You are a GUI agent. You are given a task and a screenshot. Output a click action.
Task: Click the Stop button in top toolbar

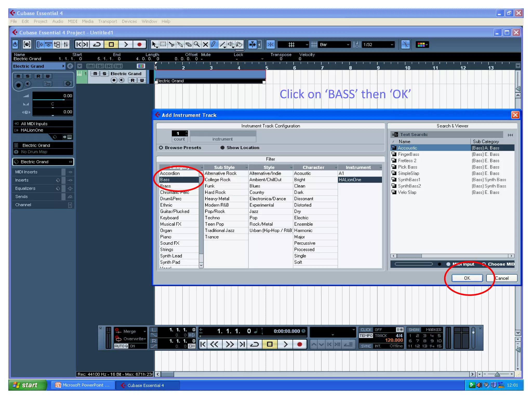(111, 45)
